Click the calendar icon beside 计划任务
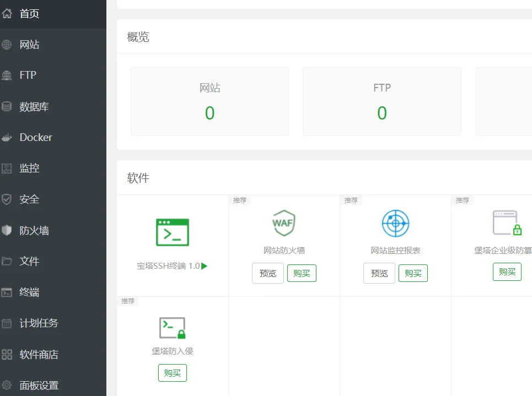The image size is (532, 396). tap(7, 323)
